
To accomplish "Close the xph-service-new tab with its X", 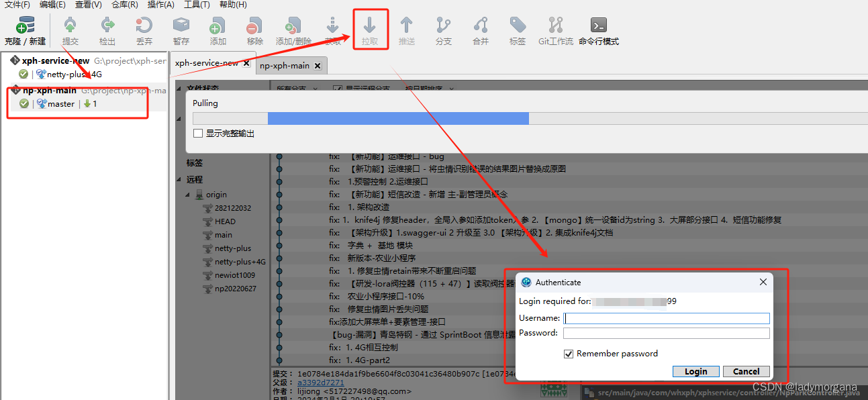I will pyautogui.click(x=246, y=63).
